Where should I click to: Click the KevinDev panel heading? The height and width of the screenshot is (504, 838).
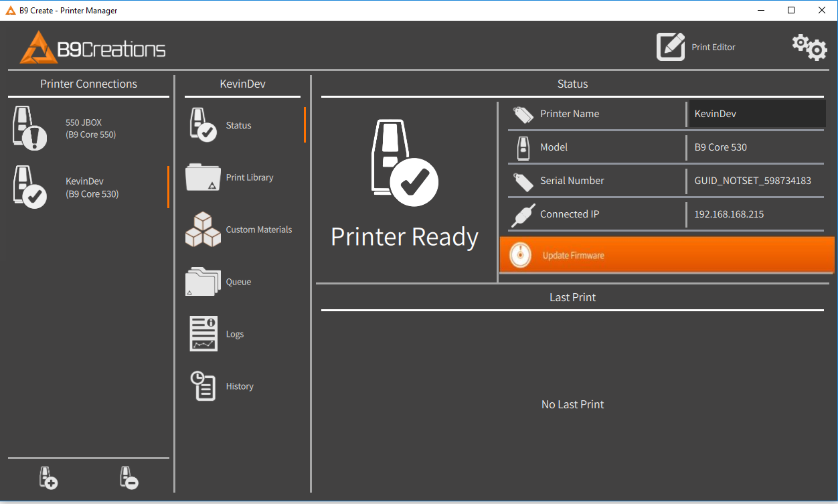pyautogui.click(x=243, y=84)
